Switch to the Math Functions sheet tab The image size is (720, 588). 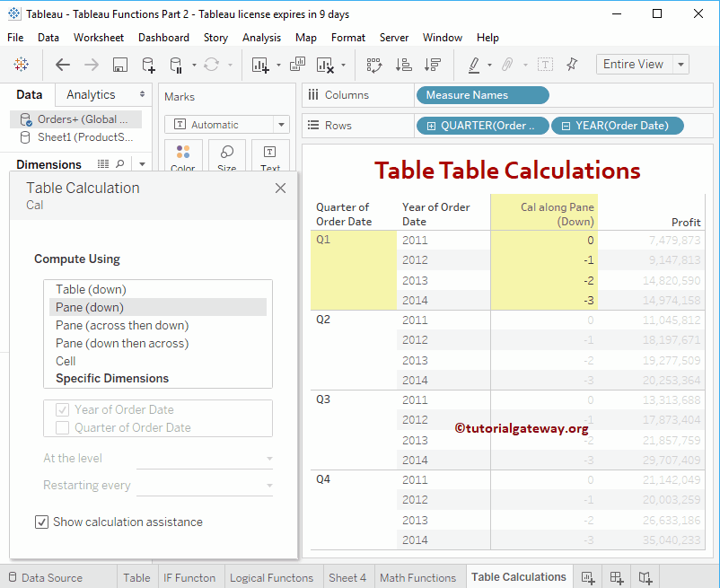417,578
